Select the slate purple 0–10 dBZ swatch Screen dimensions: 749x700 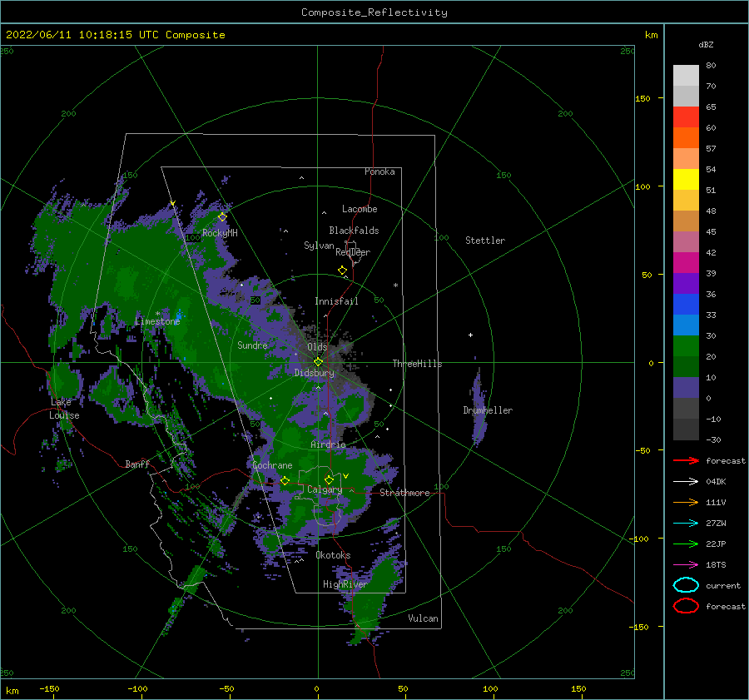click(686, 388)
